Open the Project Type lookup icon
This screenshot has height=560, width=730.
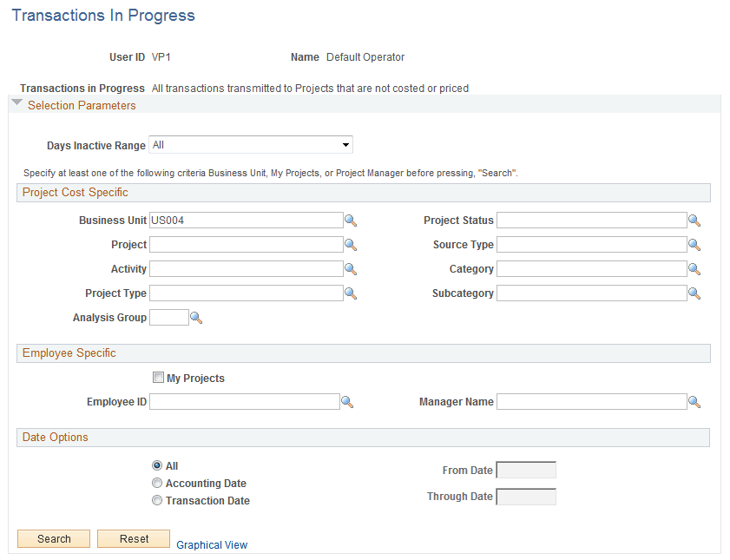pyautogui.click(x=351, y=293)
